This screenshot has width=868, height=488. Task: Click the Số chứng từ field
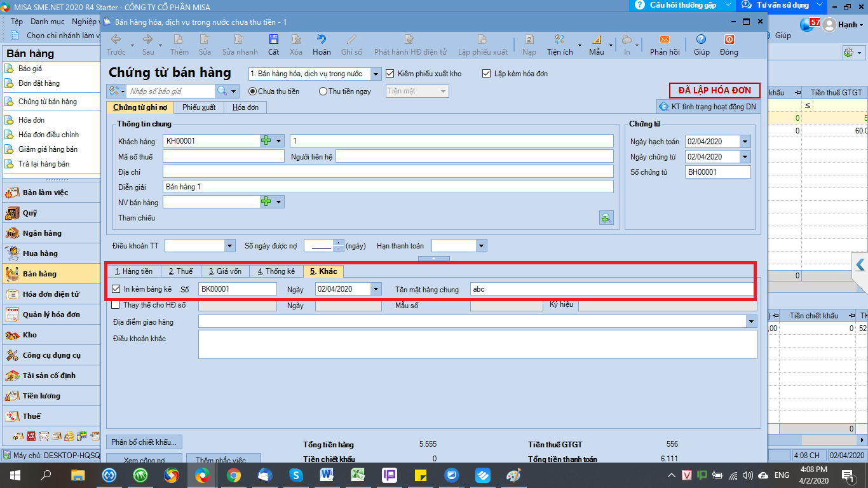pos(718,172)
